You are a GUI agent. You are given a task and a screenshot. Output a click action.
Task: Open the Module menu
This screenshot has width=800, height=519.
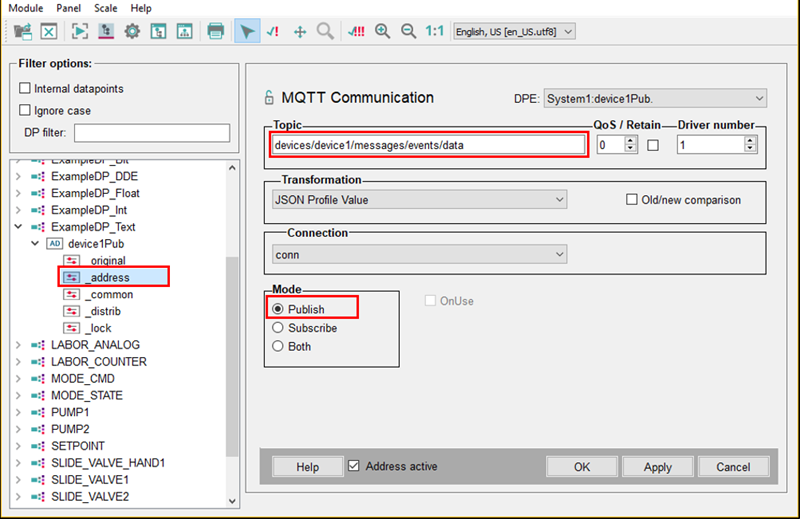pyautogui.click(x=26, y=8)
